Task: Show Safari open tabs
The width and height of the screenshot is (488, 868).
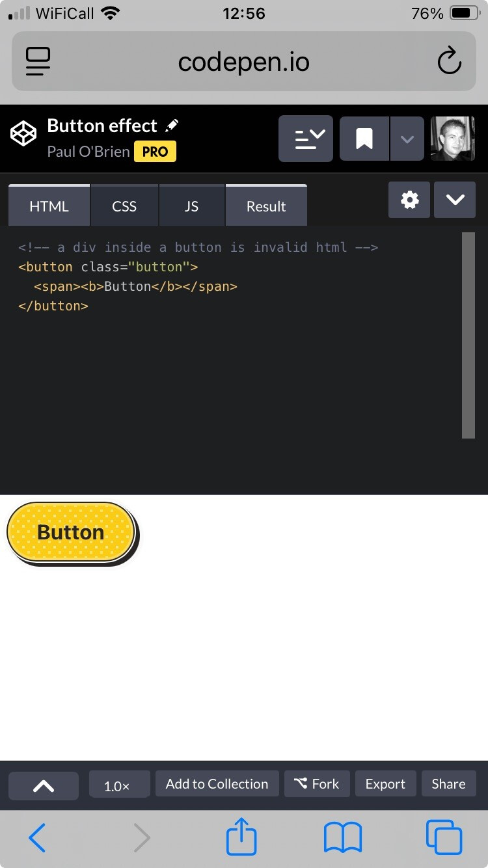Action: pos(444,837)
